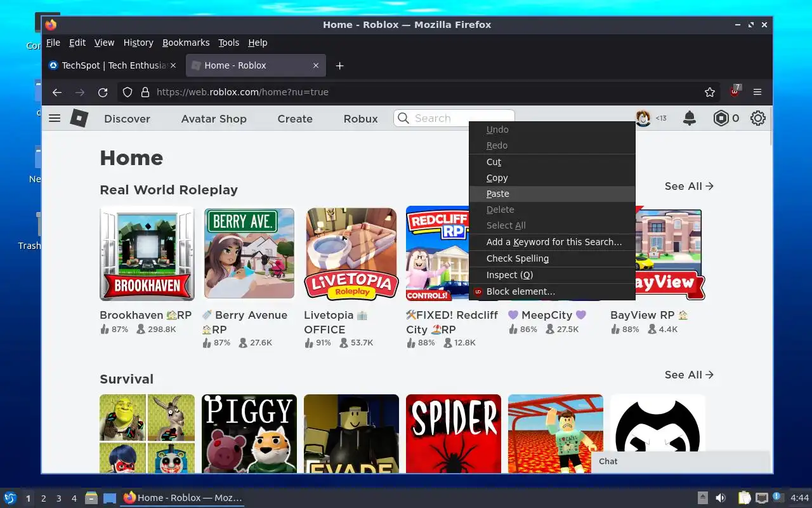Open the notifications bell
812x508 pixels.
pos(689,118)
